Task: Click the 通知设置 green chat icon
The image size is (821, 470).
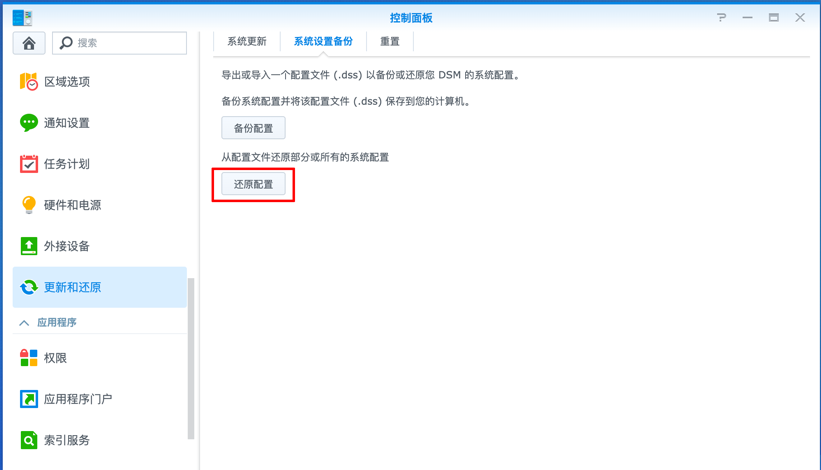Action: pos(29,122)
